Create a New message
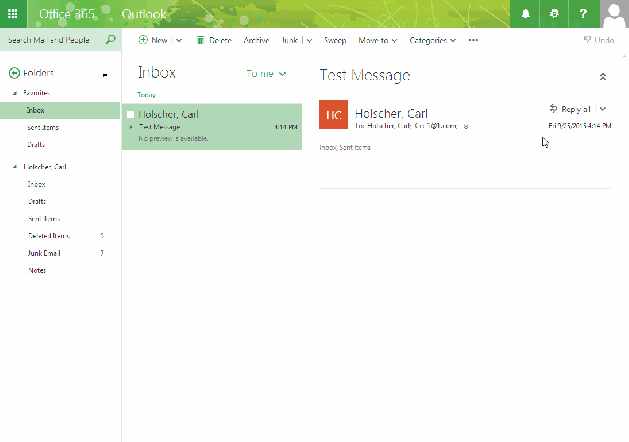The height and width of the screenshot is (442, 629). tap(153, 40)
